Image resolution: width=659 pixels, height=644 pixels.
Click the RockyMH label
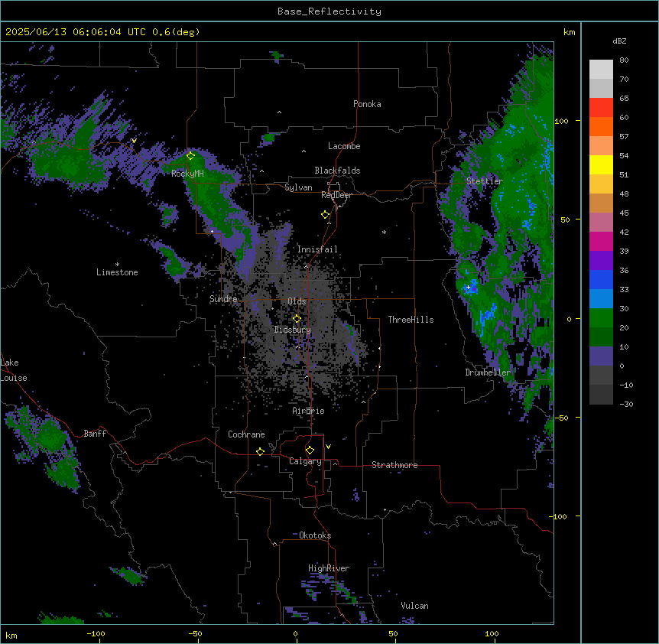[187, 174]
